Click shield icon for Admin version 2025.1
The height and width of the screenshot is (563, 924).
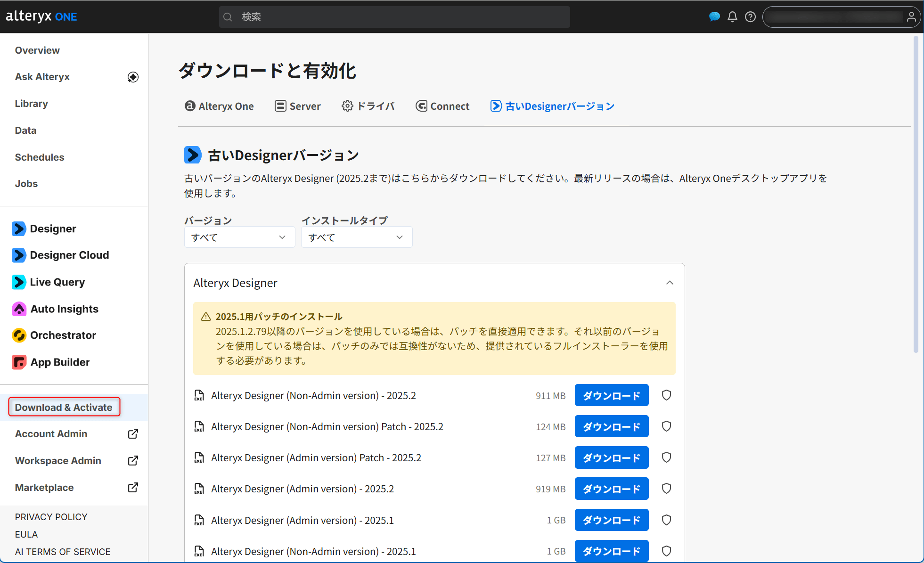point(666,520)
